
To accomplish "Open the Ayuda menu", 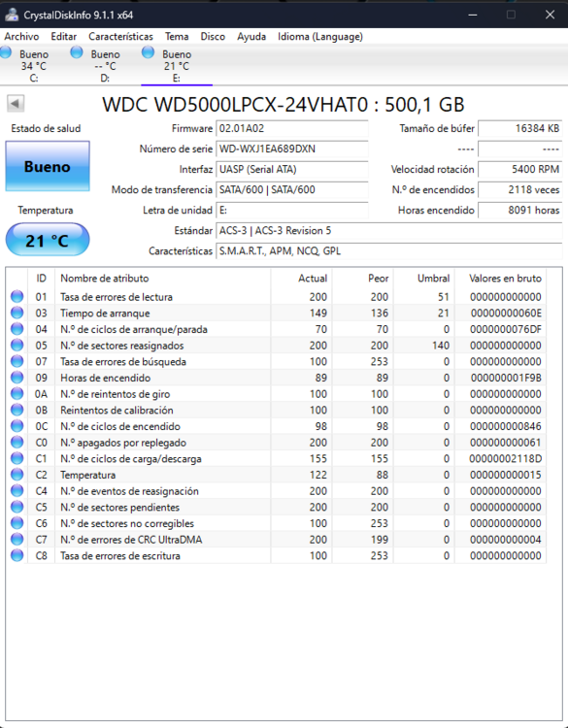I will (x=251, y=36).
